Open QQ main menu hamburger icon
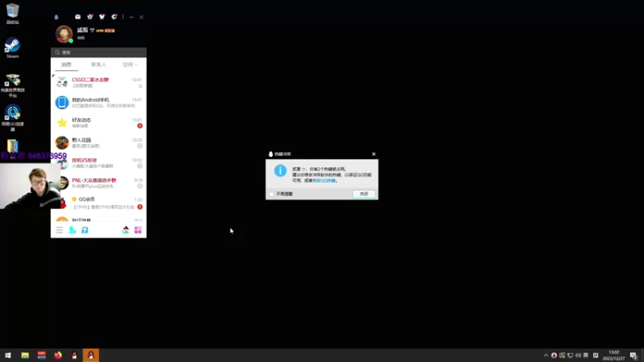Image resolution: width=644 pixels, height=362 pixels. (60, 230)
